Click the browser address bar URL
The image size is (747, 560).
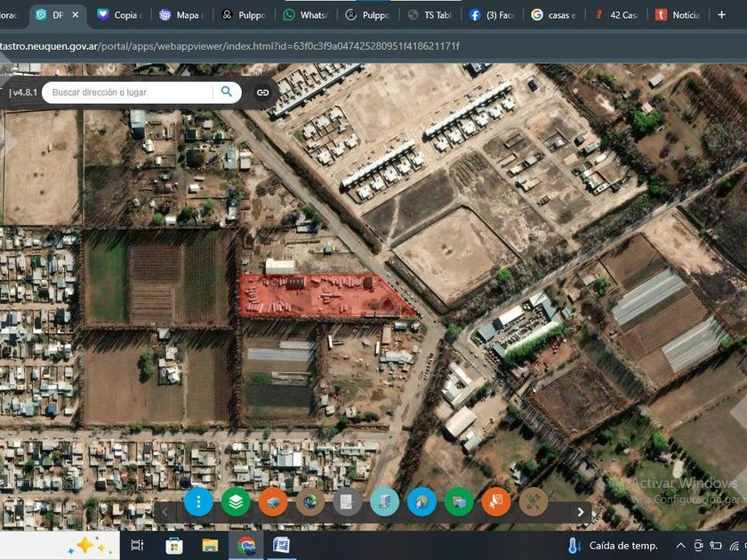229,46
